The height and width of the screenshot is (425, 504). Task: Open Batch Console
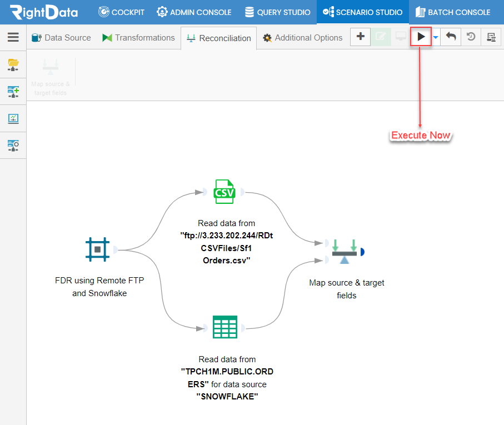pyautogui.click(x=452, y=12)
